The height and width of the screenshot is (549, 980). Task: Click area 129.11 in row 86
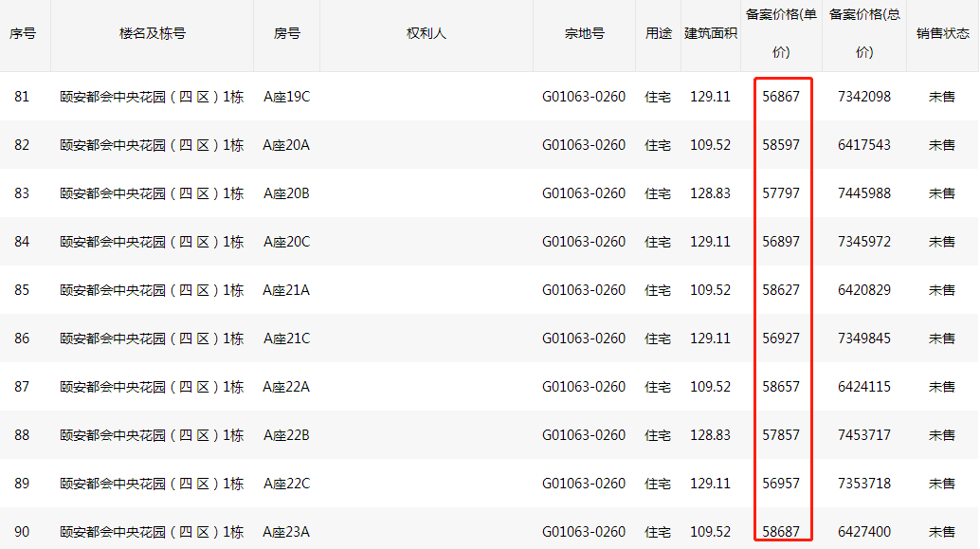tap(710, 339)
